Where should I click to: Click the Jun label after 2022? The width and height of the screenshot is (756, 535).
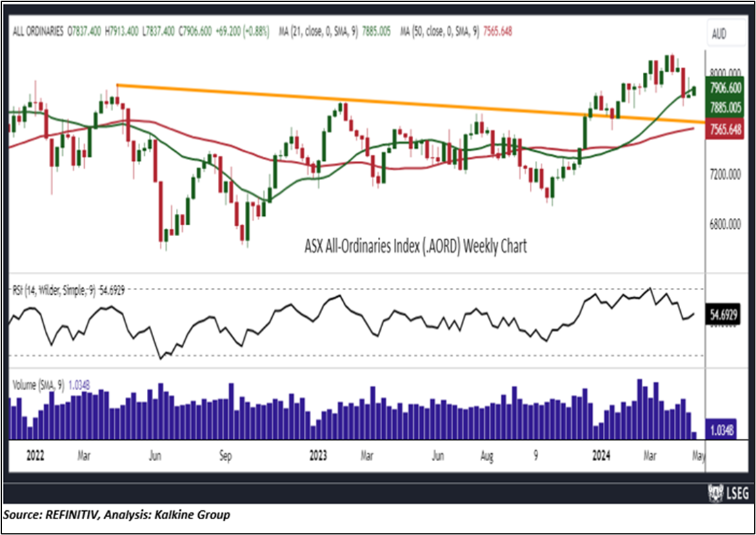pos(155,456)
